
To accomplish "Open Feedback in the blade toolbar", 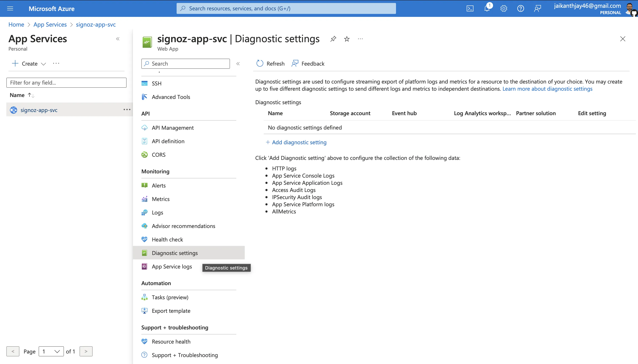I will 308,63.
